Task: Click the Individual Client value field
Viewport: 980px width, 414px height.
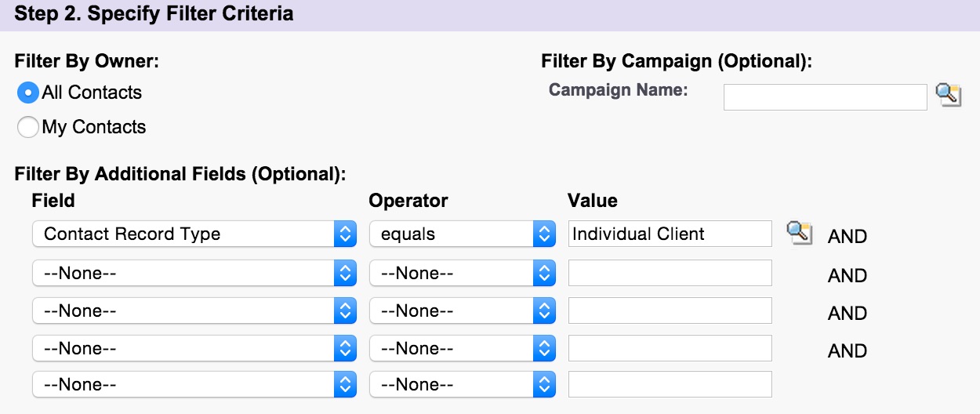Action: coord(670,234)
